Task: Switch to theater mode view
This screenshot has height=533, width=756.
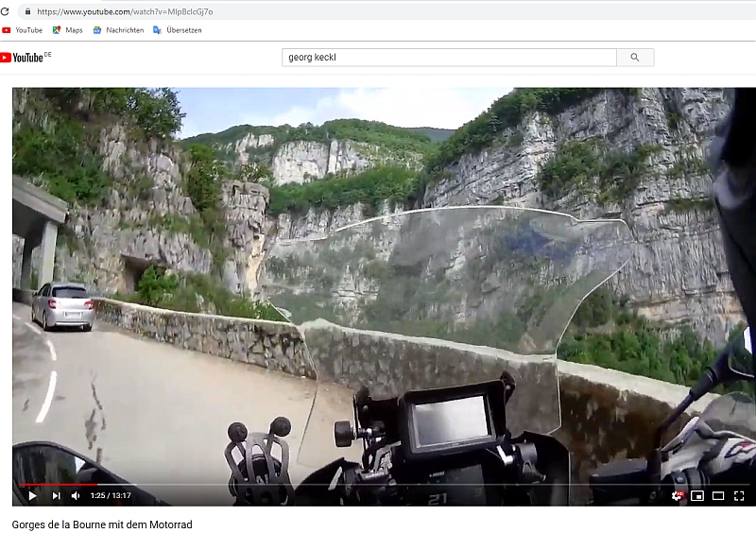Action: [718, 495]
